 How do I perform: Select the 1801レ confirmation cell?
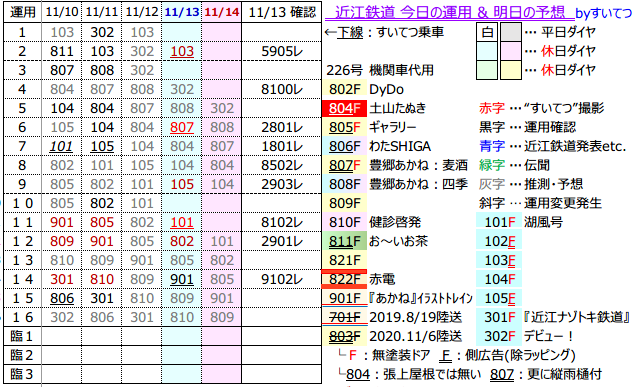pyautogui.click(x=282, y=146)
